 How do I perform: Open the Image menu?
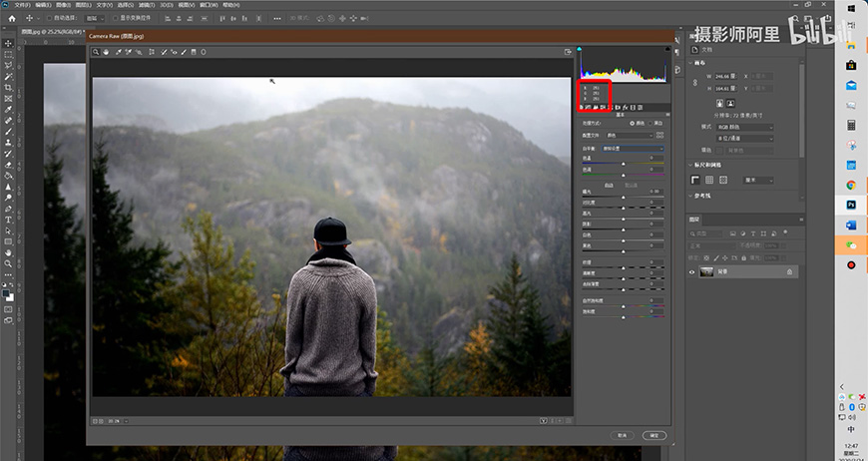pyautogui.click(x=63, y=5)
